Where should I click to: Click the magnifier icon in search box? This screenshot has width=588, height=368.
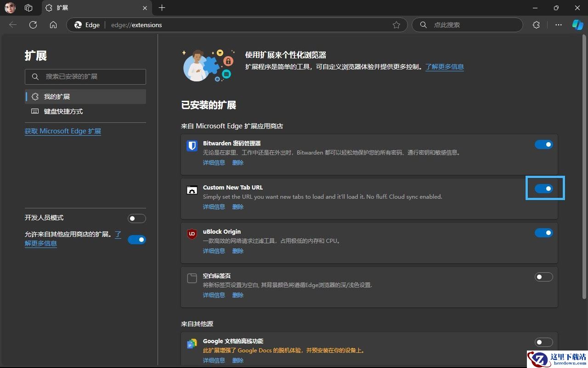tap(423, 25)
